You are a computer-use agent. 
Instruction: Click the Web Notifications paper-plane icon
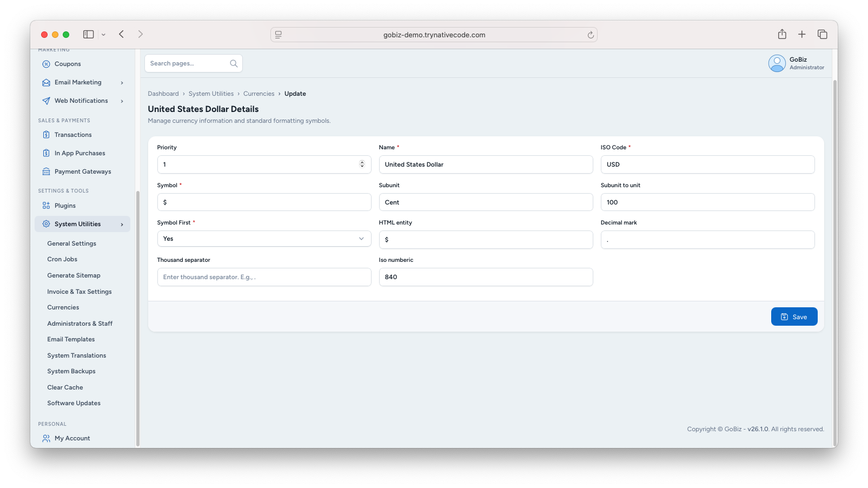pos(46,101)
